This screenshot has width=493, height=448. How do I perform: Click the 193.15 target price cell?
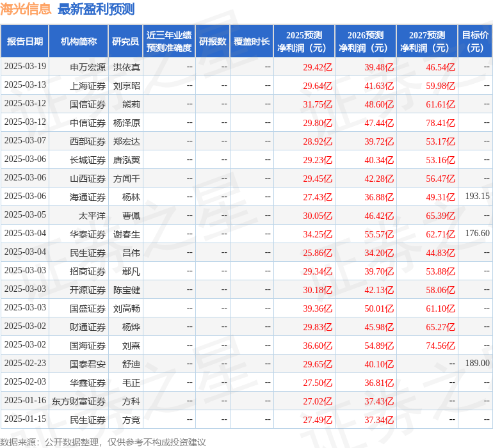coord(477,196)
